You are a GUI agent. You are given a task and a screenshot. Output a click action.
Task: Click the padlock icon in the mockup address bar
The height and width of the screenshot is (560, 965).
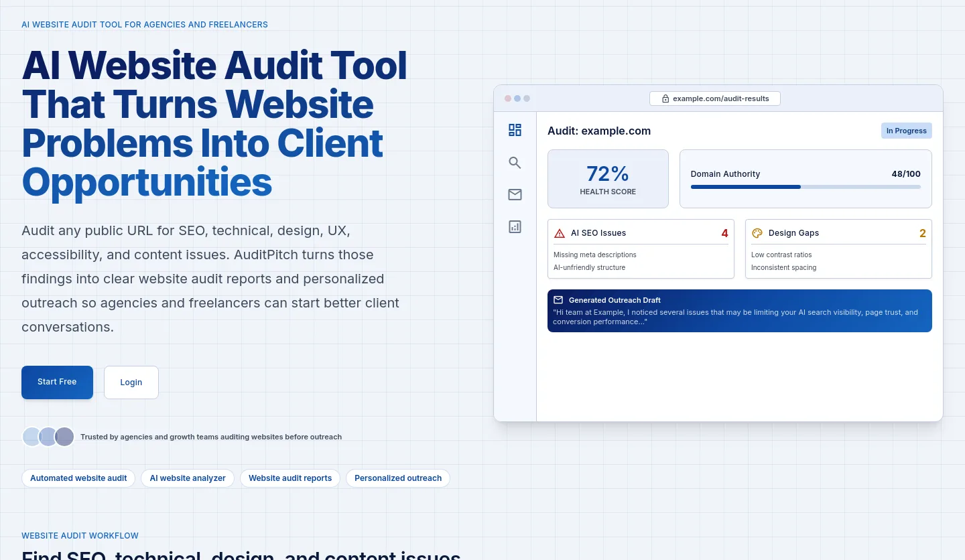[x=665, y=98]
